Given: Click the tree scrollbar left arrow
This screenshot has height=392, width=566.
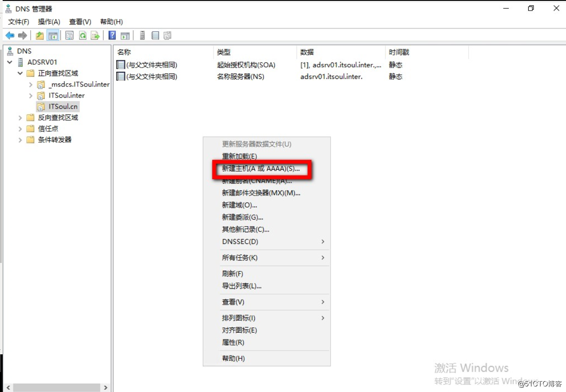Looking at the screenshot, I should click(8, 388).
